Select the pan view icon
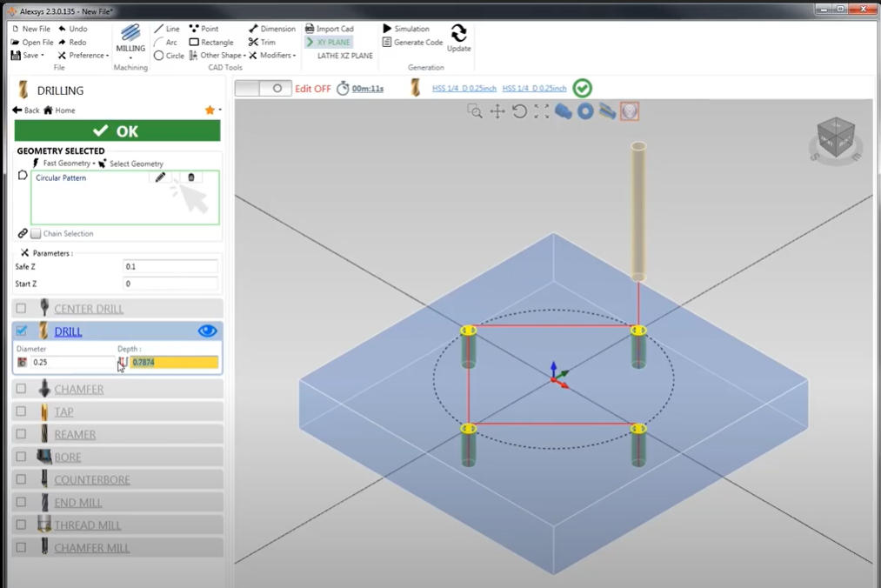This screenshot has height=588, width=881. coord(497,111)
